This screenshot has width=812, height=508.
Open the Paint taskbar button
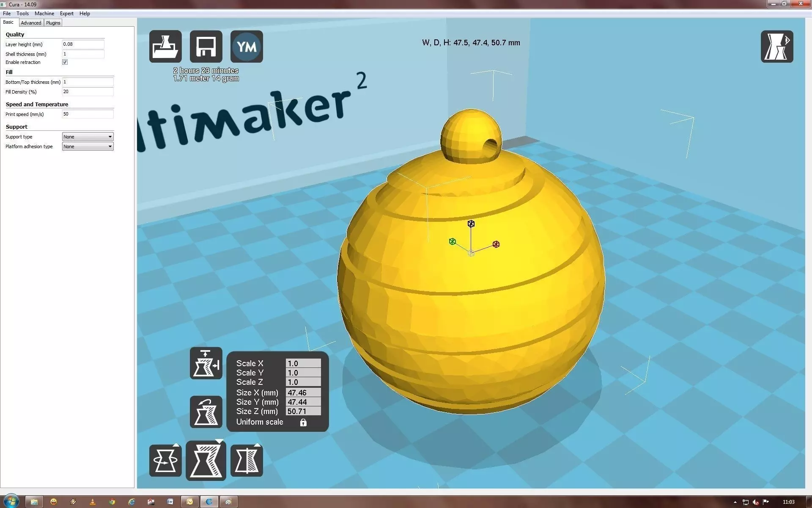[x=229, y=502]
